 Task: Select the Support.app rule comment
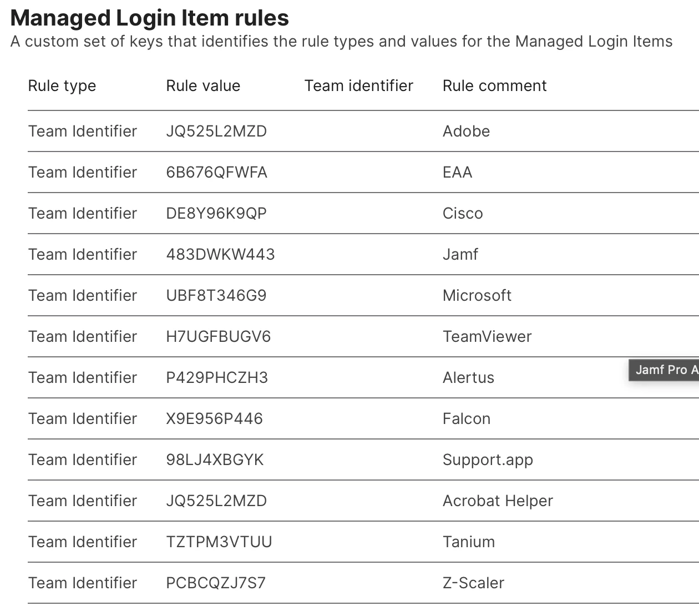(x=488, y=460)
